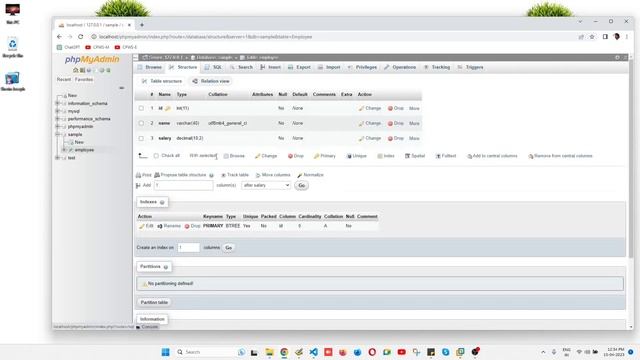Click the Indexes help icon
Screen dimensions: 640x360
tap(162, 202)
